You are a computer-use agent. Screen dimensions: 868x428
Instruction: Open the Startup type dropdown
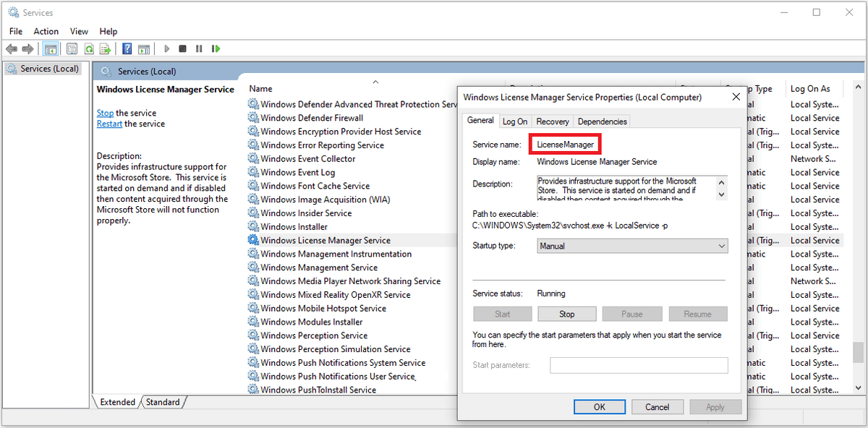tap(720, 246)
